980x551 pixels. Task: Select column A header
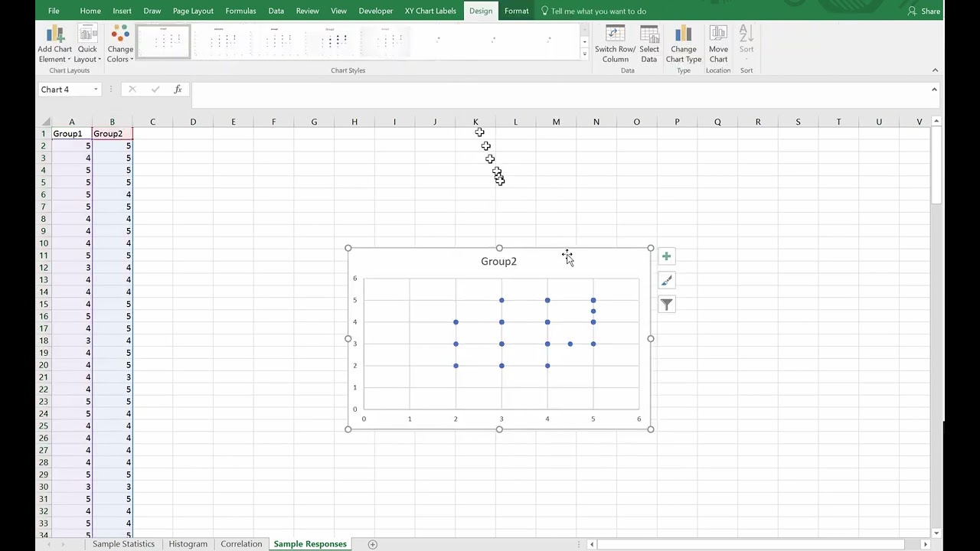tap(72, 122)
